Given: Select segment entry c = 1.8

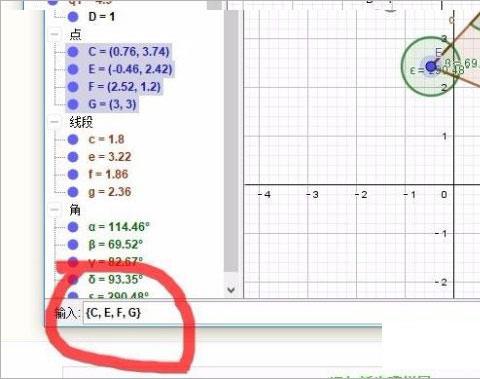Looking at the screenshot, I should (x=106, y=139).
